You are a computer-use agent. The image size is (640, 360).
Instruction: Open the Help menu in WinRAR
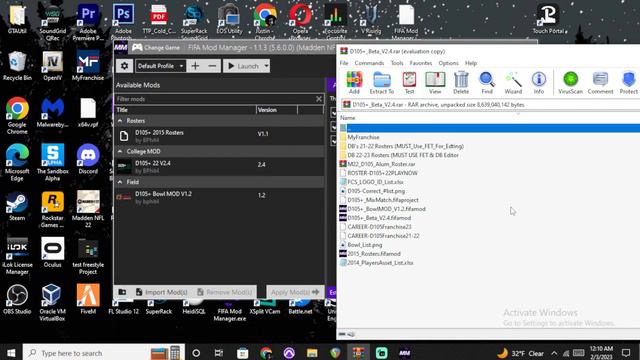471,63
